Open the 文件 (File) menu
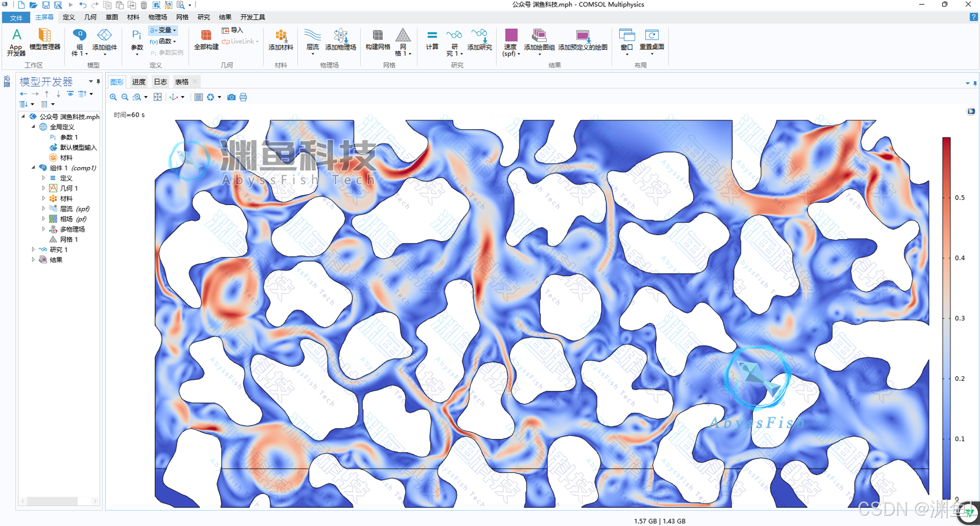This screenshot has width=980, height=526. (16, 18)
